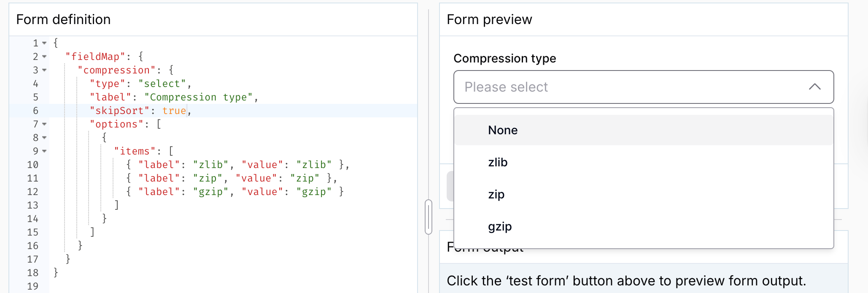
Task: Collapse the items array arrow on line 9
Action: (x=44, y=151)
